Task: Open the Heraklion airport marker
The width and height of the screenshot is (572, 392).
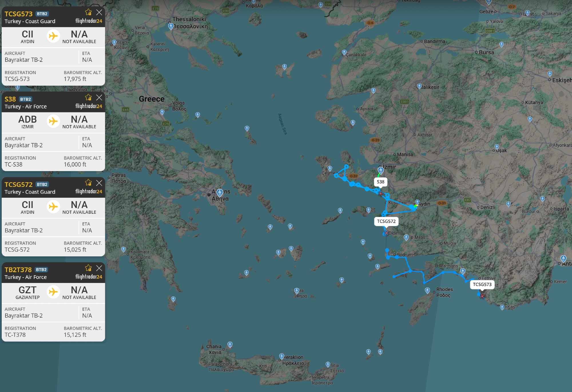Action: tap(282, 357)
